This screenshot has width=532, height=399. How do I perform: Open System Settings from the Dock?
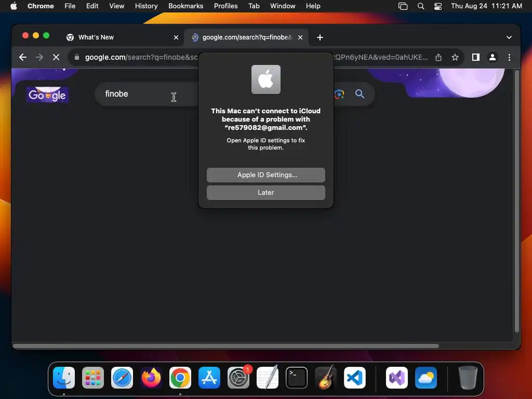tap(238, 378)
